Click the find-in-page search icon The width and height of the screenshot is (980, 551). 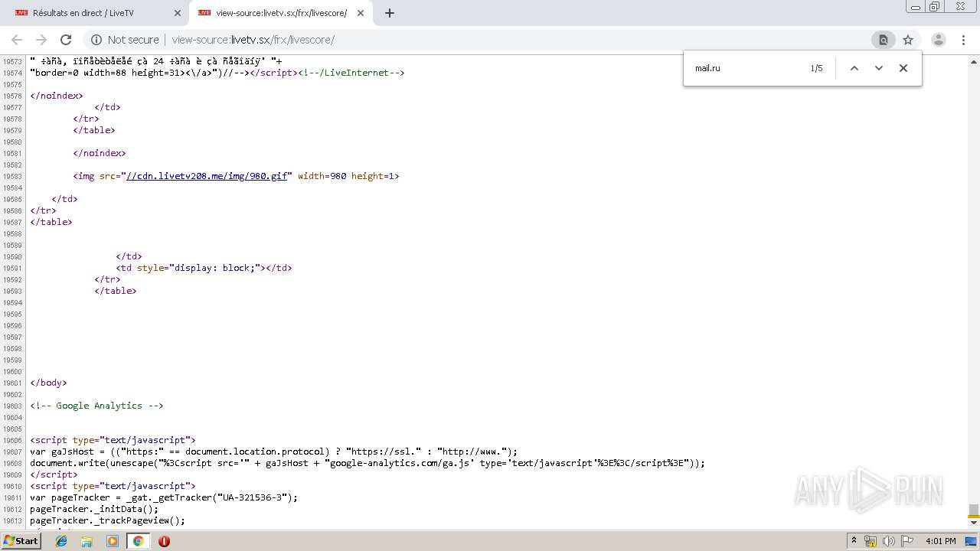click(883, 40)
